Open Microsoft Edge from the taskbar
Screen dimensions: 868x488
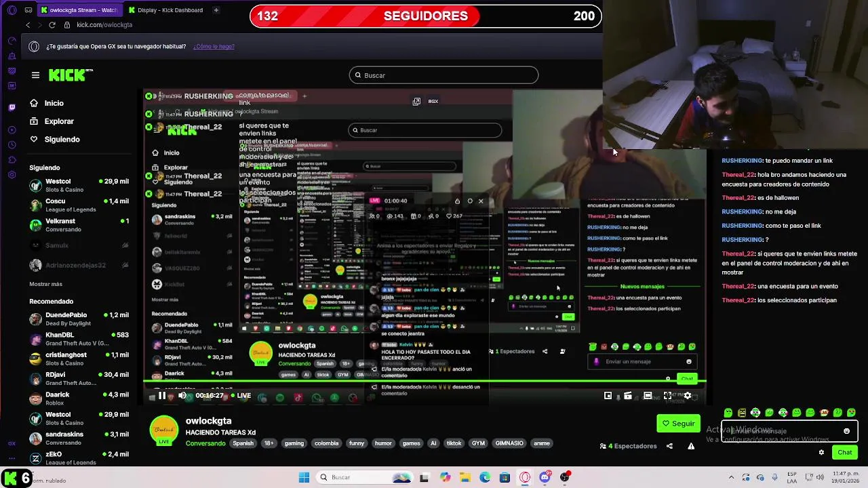(x=485, y=477)
